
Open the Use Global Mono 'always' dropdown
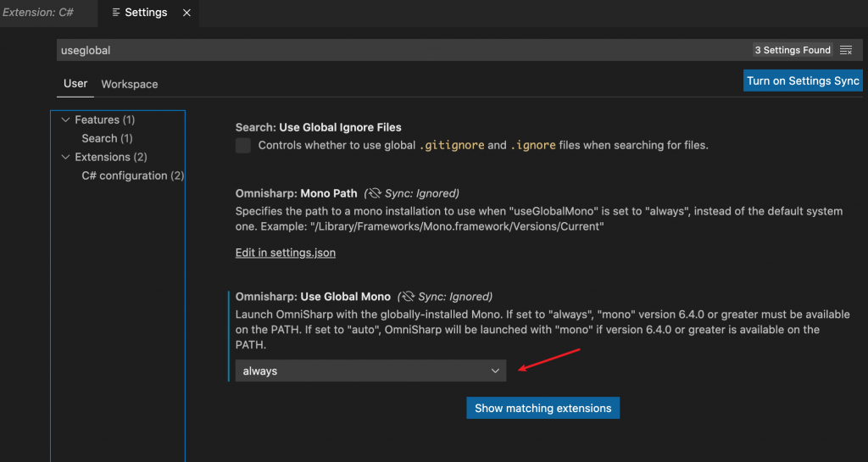click(x=370, y=371)
